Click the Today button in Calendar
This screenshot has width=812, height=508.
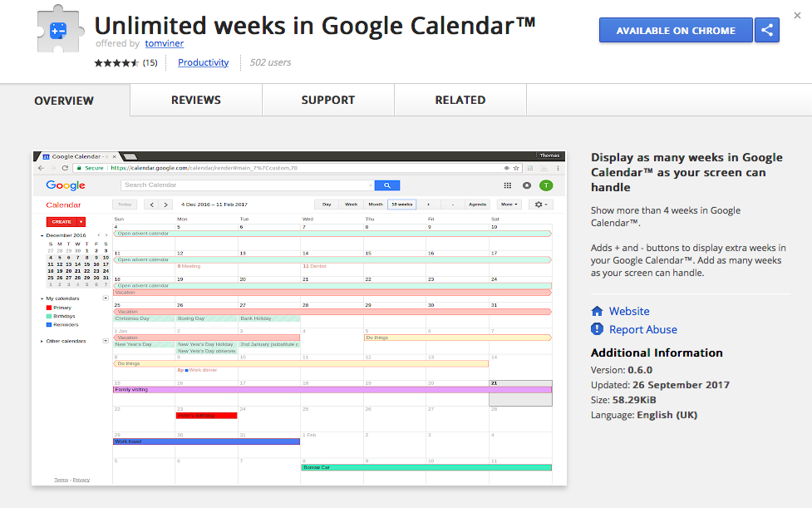125,205
